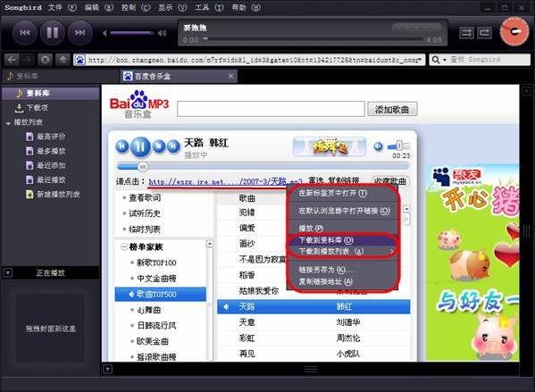Go forward with the browser forward arrow
Image resolution: width=535 pixels, height=392 pixels.
(x=26, y=60)
